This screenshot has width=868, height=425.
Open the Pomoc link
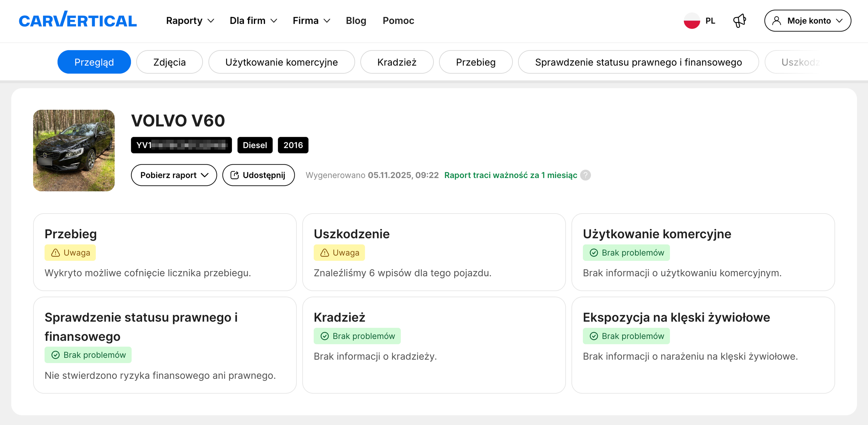click(x=398, y=21)
